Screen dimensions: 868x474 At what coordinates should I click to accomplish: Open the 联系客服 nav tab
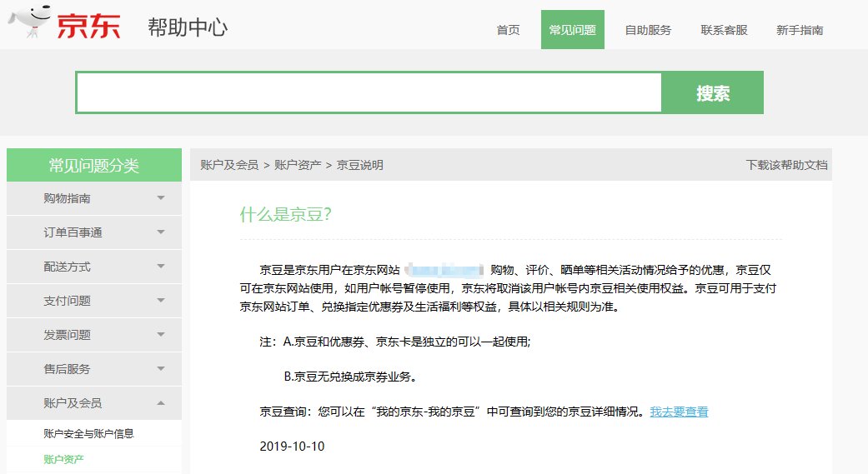click(x=724, y=30)
